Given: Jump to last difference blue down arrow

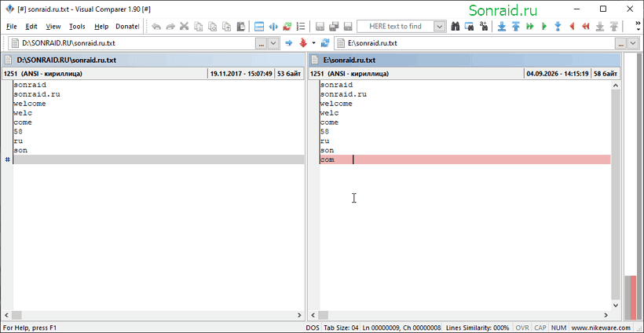Looking at the screenshot, I should (x=502, y=27).
